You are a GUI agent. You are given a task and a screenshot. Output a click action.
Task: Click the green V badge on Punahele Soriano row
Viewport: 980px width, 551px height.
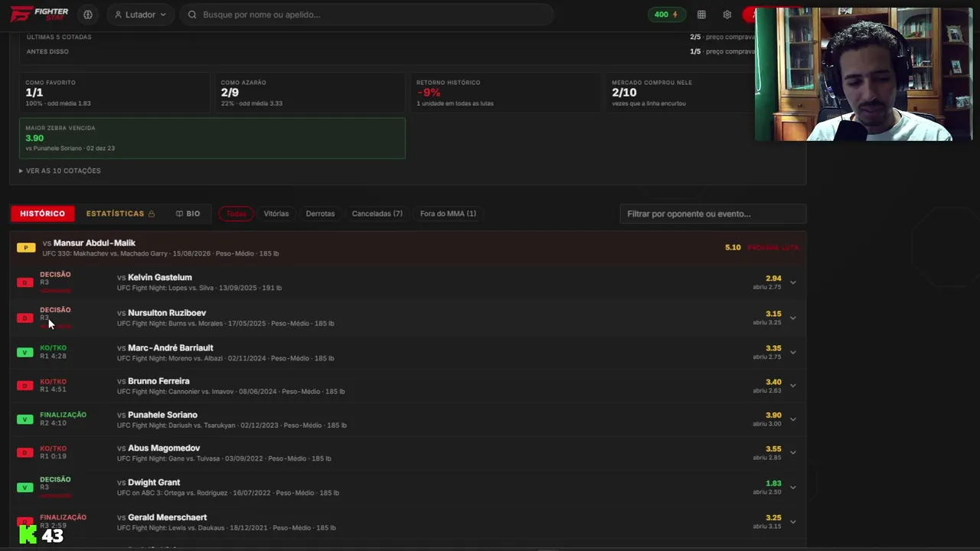[25, 419]
